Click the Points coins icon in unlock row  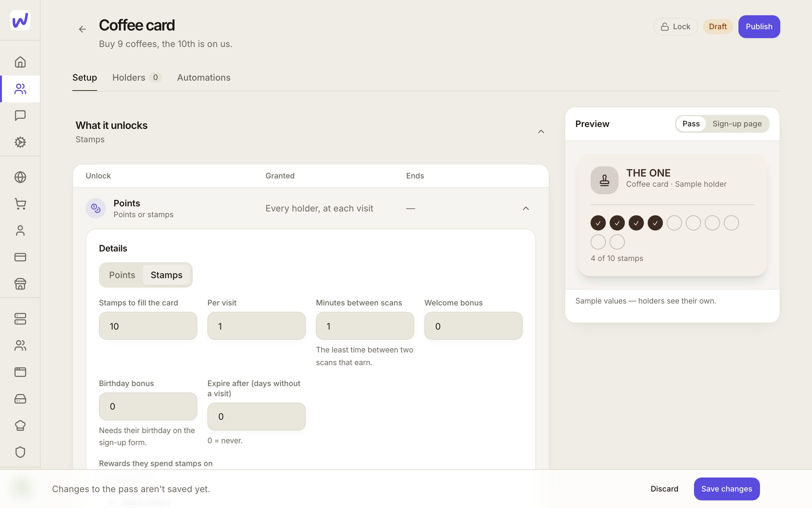pyautogui.click(x=95, y=208)
